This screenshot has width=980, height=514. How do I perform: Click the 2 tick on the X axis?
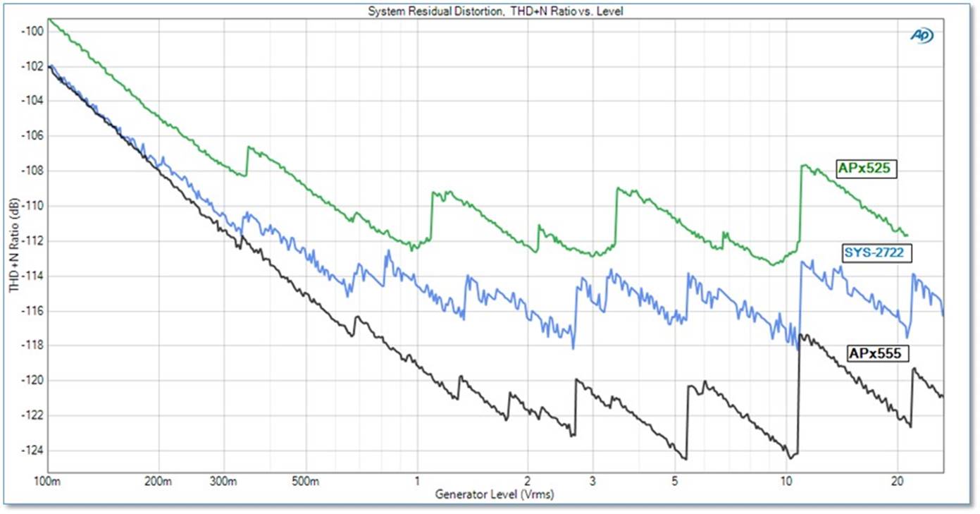(528, 482)
